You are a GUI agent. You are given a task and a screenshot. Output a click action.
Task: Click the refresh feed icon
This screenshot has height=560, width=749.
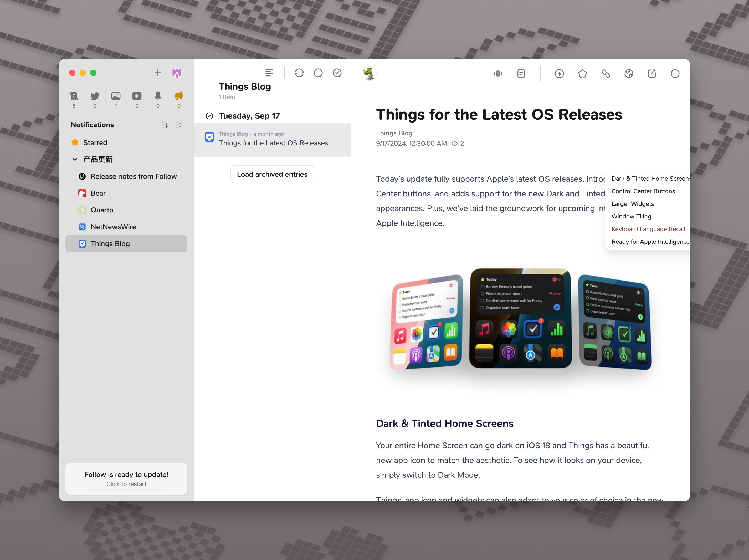click(x=299, y=73)
